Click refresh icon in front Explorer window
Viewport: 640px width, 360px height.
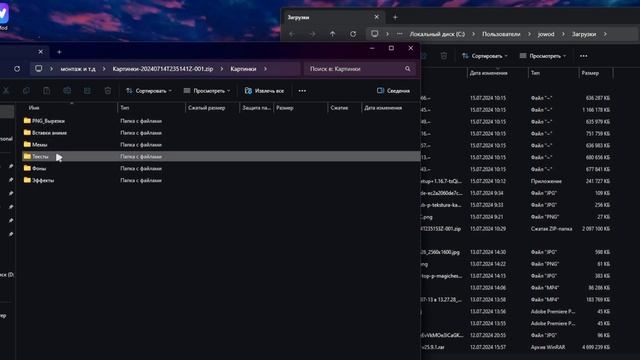tap(17, 69)
